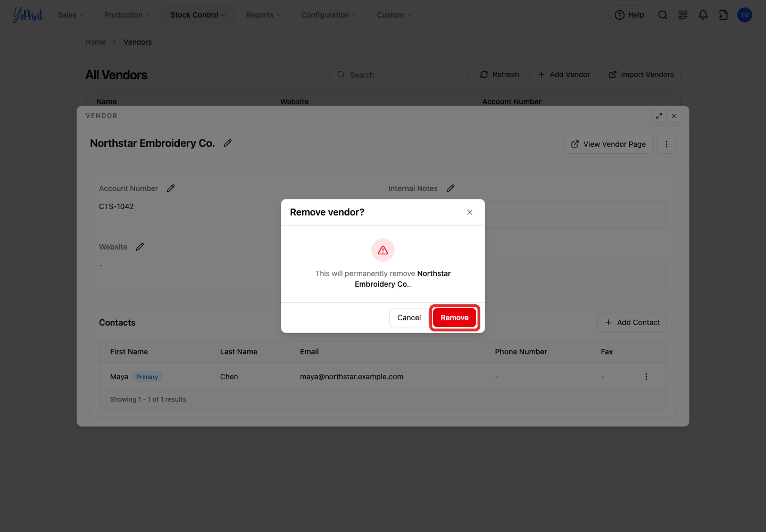Image resolution: width=766 pixels, height=532 pixels.
Task: Click the Email column header
Action: (310, 352)
